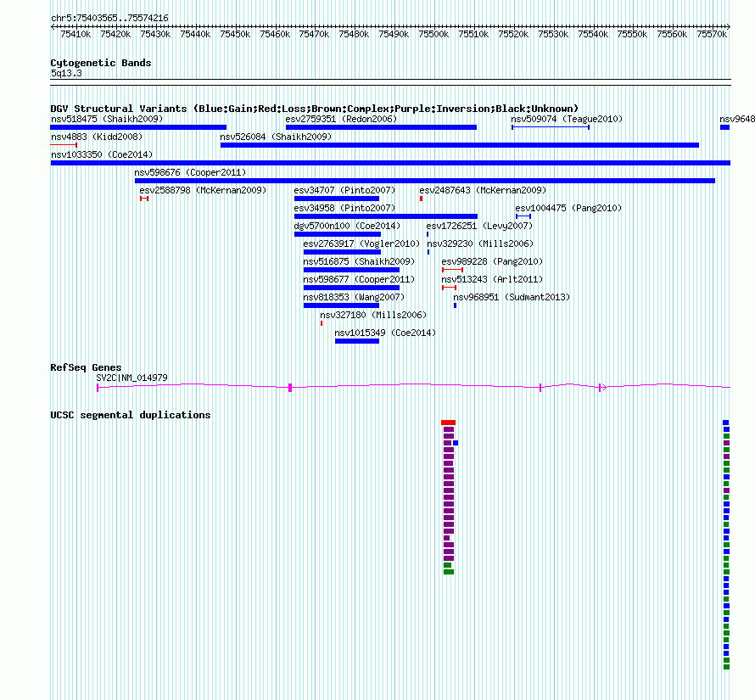Screen dimensions: 755x700
Task: Select the esv2759351 (Redon2006) gain bar
Action: point(382,127)
